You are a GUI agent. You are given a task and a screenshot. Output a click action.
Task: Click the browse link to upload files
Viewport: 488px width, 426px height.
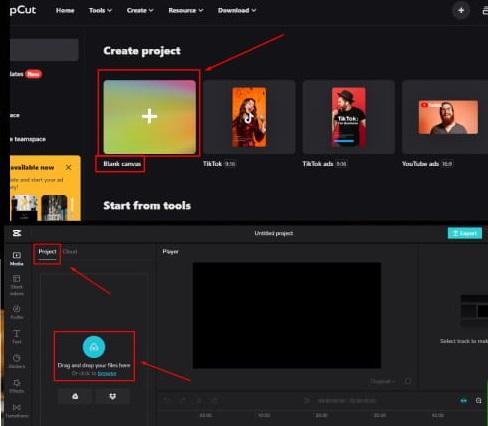[107, 374]
